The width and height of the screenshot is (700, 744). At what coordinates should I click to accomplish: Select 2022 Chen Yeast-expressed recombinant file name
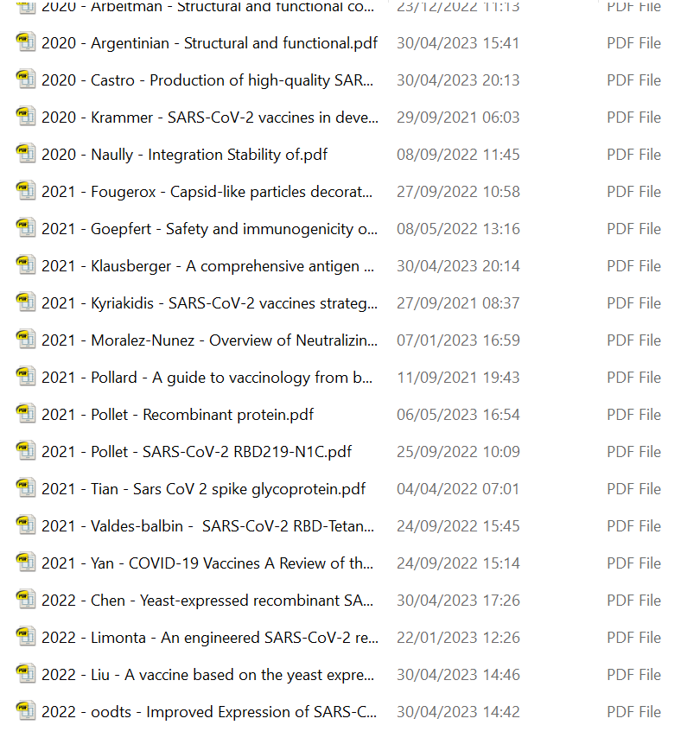coord(207,601)
